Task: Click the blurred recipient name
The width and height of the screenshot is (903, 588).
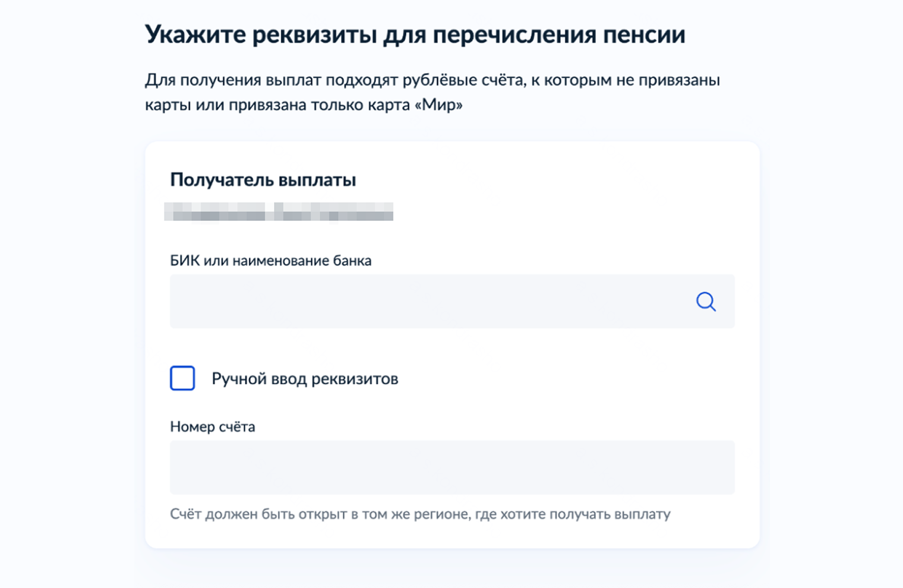Action: (279, 212)
